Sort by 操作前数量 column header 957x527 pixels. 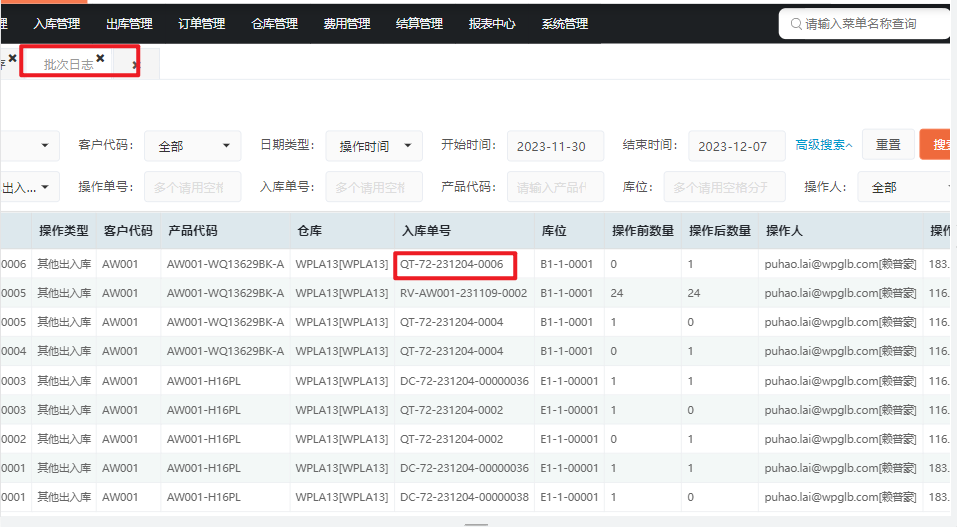point(643,231)
